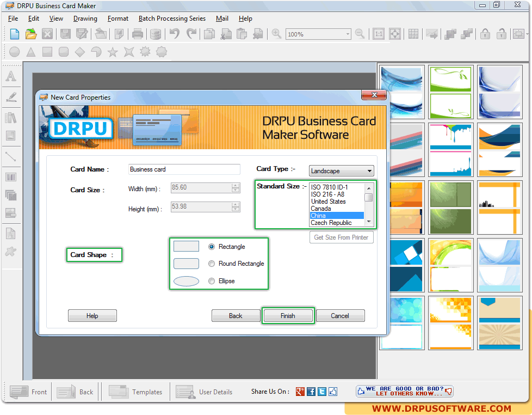Click the Google Plus share icon
The image size is (532, 415).
tap(300, 392)
